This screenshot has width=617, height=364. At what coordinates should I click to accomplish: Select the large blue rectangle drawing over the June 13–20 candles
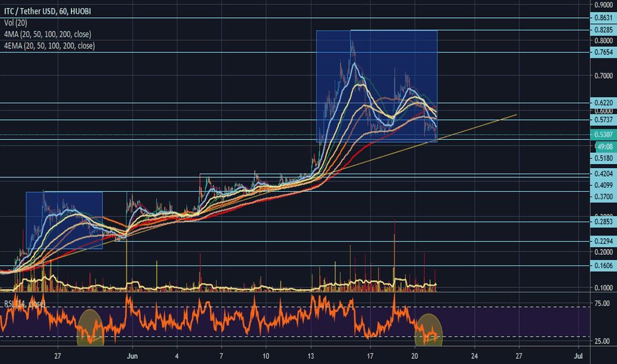tap(377, 86)
